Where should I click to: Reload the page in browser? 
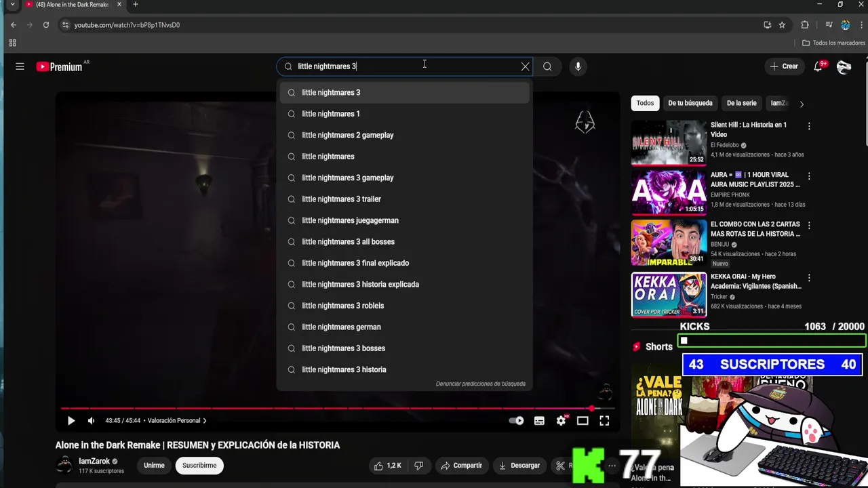coord(46,25)
